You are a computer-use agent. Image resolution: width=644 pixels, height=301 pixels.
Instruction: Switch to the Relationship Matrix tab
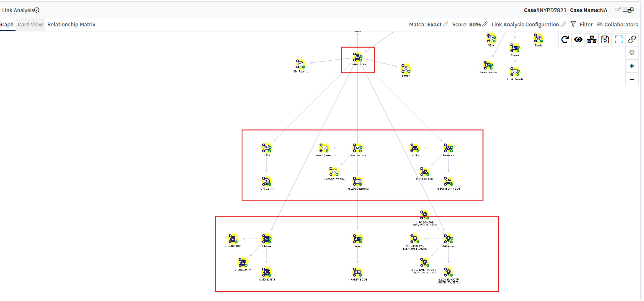(x=71, y=24)
